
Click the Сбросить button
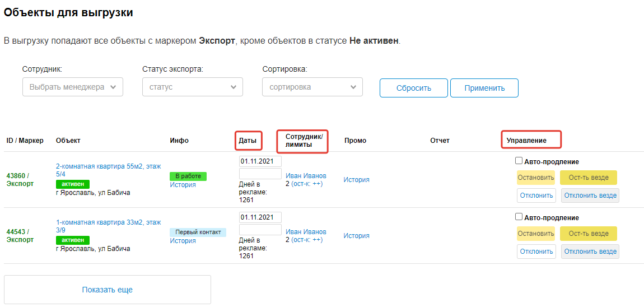[x=413, y=88]
